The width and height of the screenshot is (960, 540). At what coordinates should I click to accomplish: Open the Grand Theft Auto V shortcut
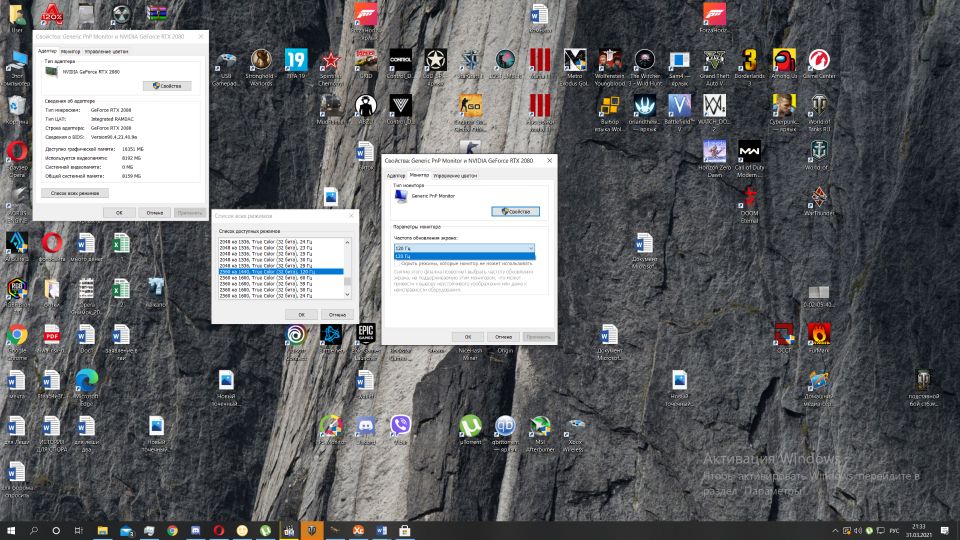[714, 62]
